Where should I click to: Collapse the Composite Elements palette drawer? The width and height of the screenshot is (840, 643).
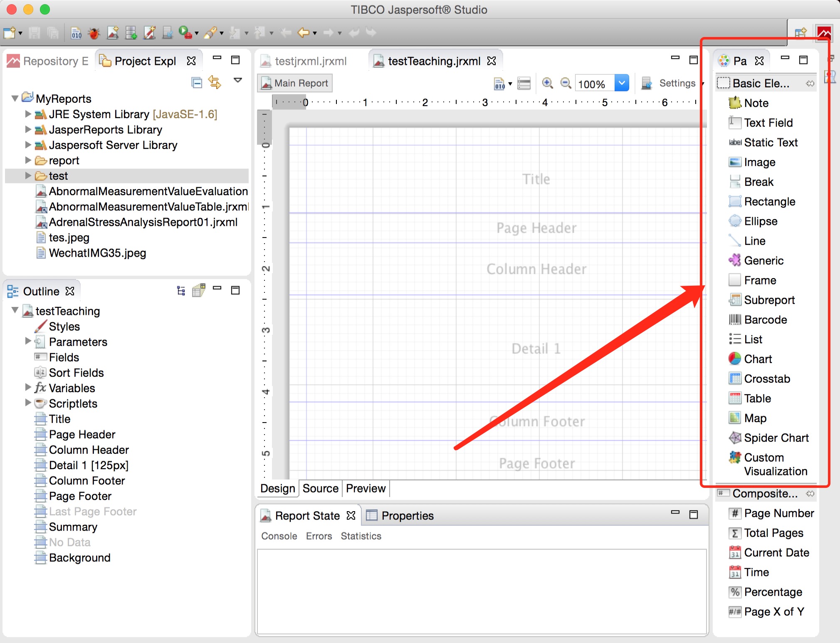pos(766,494)
